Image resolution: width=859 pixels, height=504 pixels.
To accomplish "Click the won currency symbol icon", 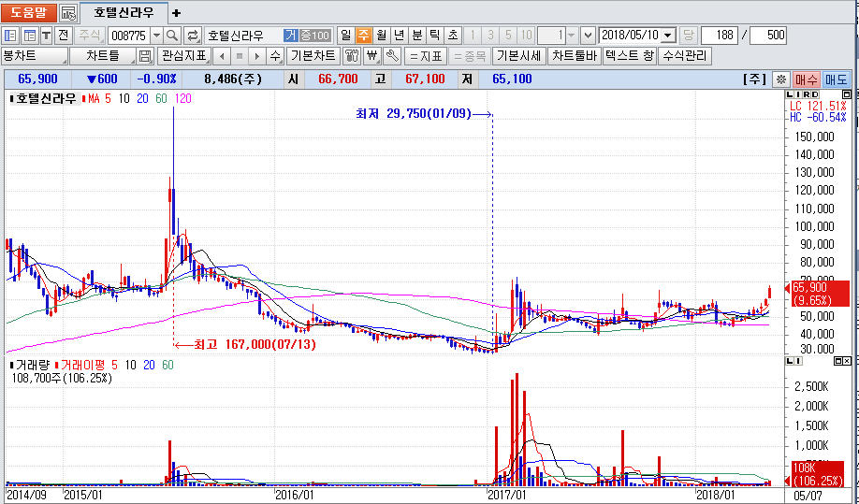I will click(x=372, y=56).
